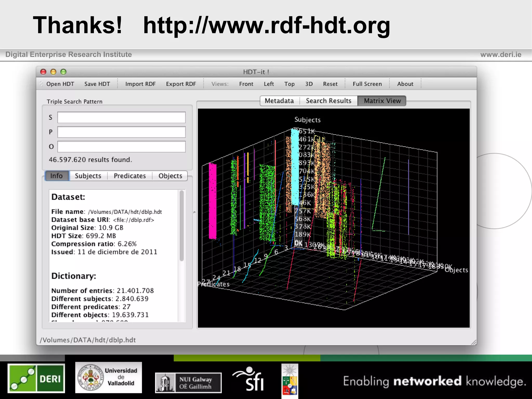Click the Objects axis label in matrix
Image resolution: width=532 pixels, height=399 pixels.
tap(456, 270)
